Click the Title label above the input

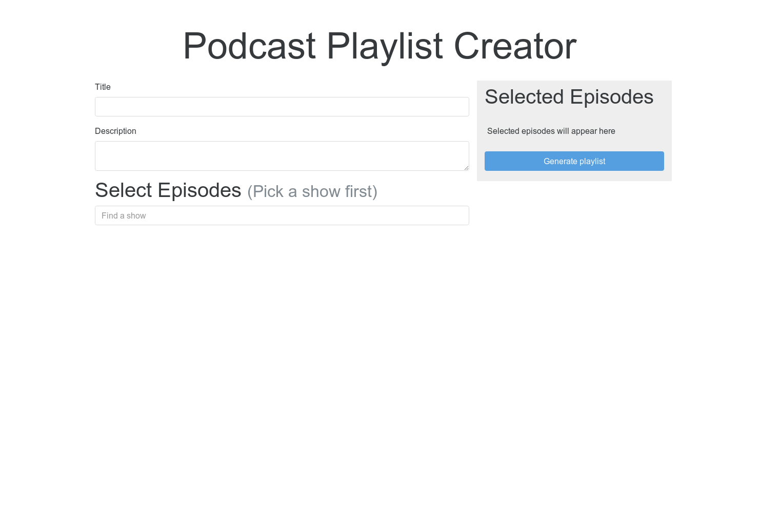pos(103,87)
